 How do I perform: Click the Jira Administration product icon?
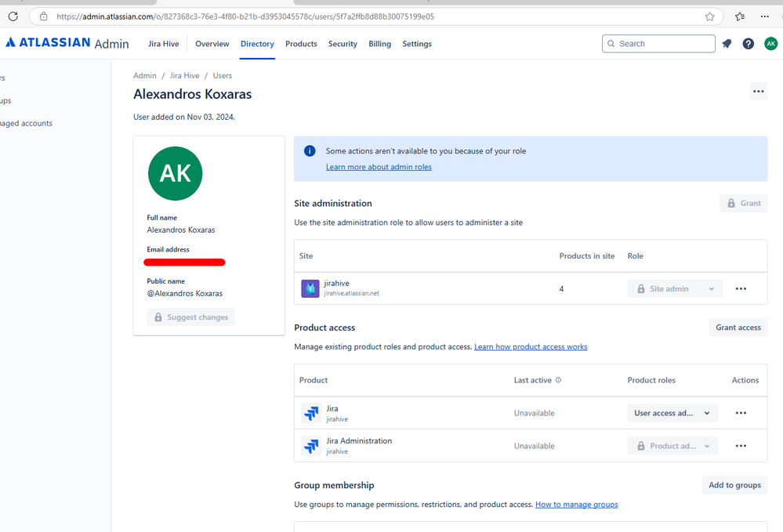click(x=312, y=446)
